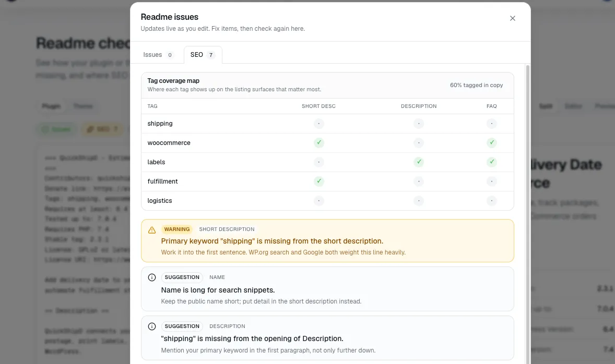The image size is (615, 364).
Task: Click the Issues tab count badge
Action: pyautogui.click(x=170, y=55)
